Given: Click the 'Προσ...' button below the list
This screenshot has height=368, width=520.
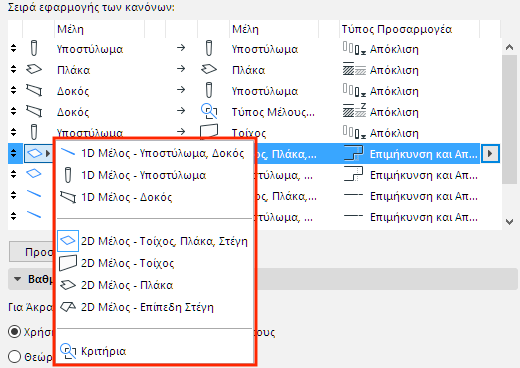Looking at the screenshot, I should tap(32, 252).
